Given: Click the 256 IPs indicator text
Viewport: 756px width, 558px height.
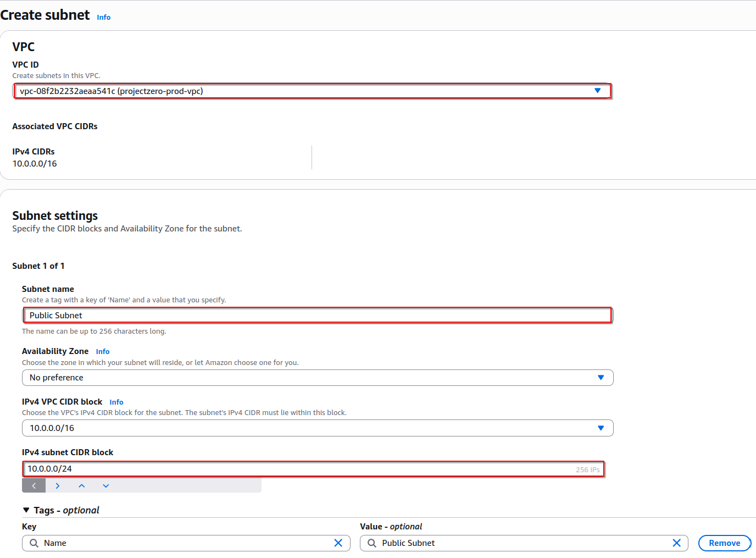Looking at the screenshot, I should (588, 470).
